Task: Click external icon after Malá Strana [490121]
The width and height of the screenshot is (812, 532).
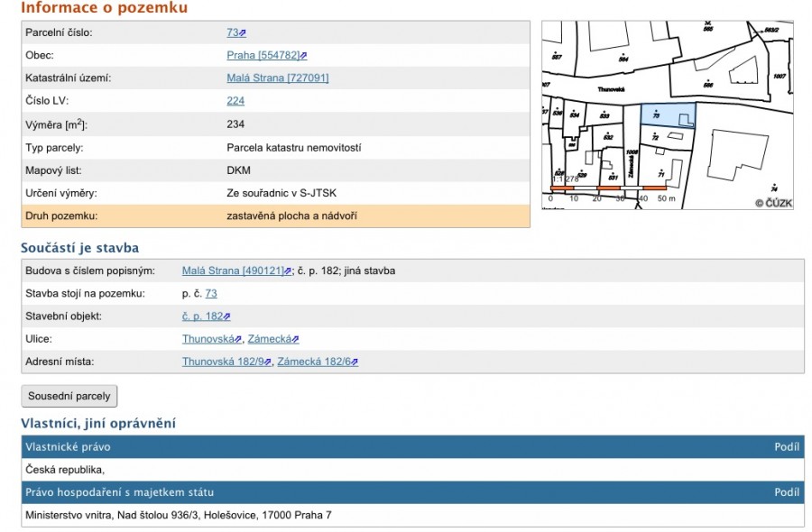Action: coord(288,271)
